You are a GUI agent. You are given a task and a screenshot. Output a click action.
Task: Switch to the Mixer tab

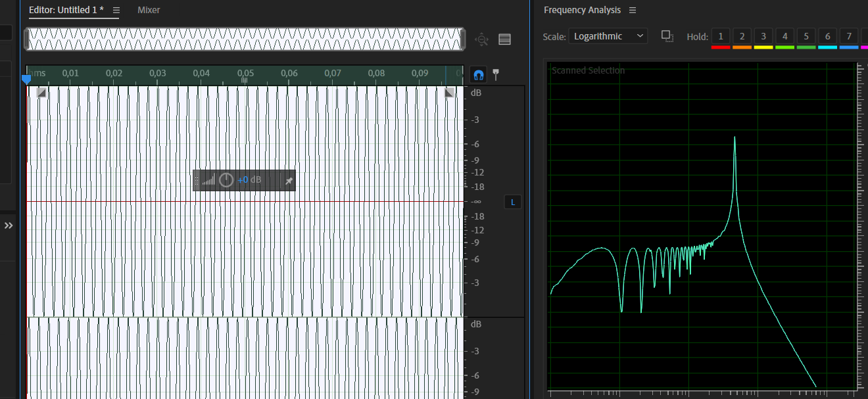click(x=149, y=10)
